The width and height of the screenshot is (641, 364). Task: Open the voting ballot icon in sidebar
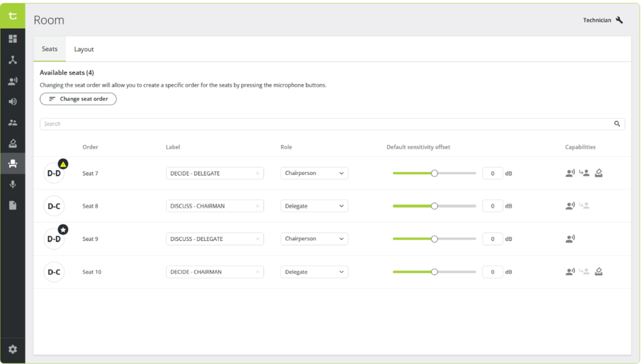12,144
